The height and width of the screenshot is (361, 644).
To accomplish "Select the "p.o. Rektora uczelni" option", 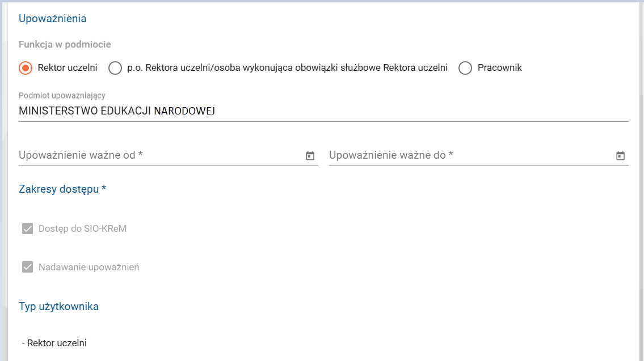I will pos(115,67).
